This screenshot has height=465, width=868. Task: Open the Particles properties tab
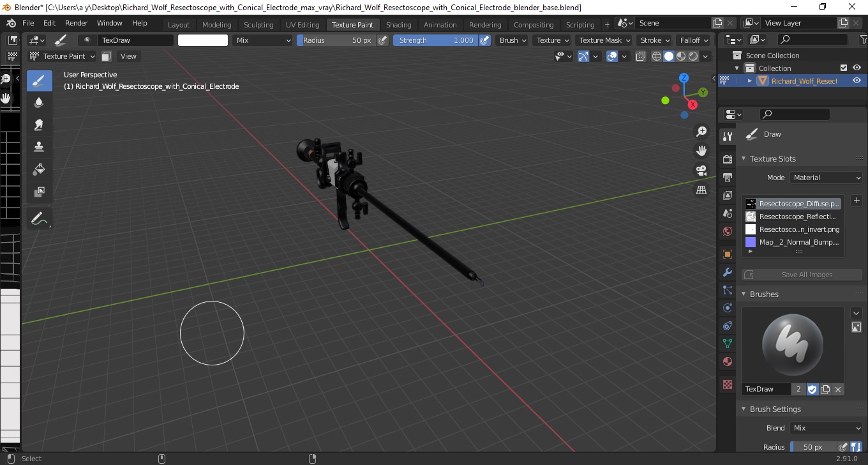pos(727,290)
